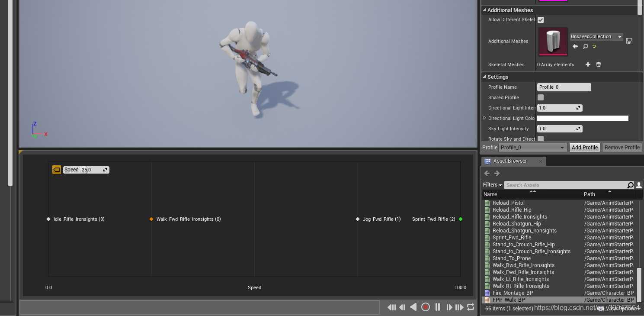Use selected asset for Additional Meshes

575,46
